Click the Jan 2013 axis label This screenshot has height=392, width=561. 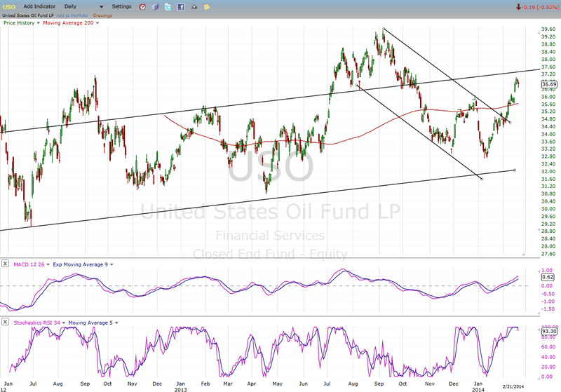click(x=181, y=386)
